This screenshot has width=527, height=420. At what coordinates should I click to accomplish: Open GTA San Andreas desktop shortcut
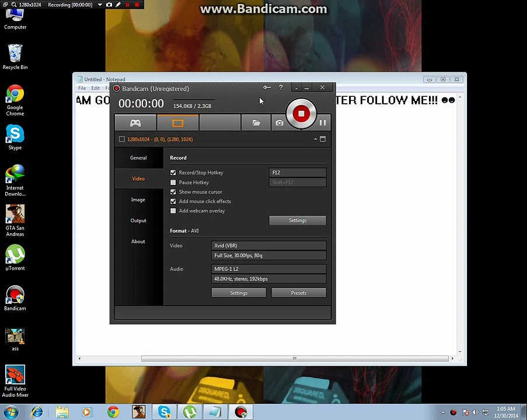pos(15,220)
